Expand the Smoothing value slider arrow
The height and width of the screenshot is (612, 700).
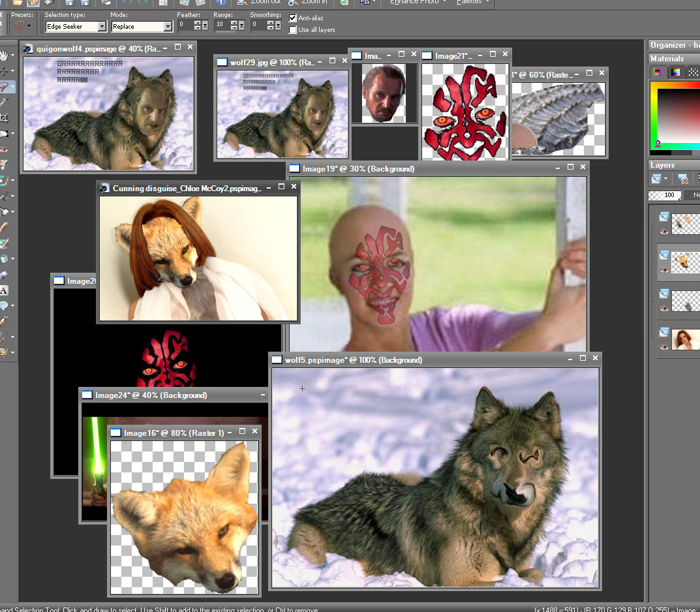[x=278, y=25]
